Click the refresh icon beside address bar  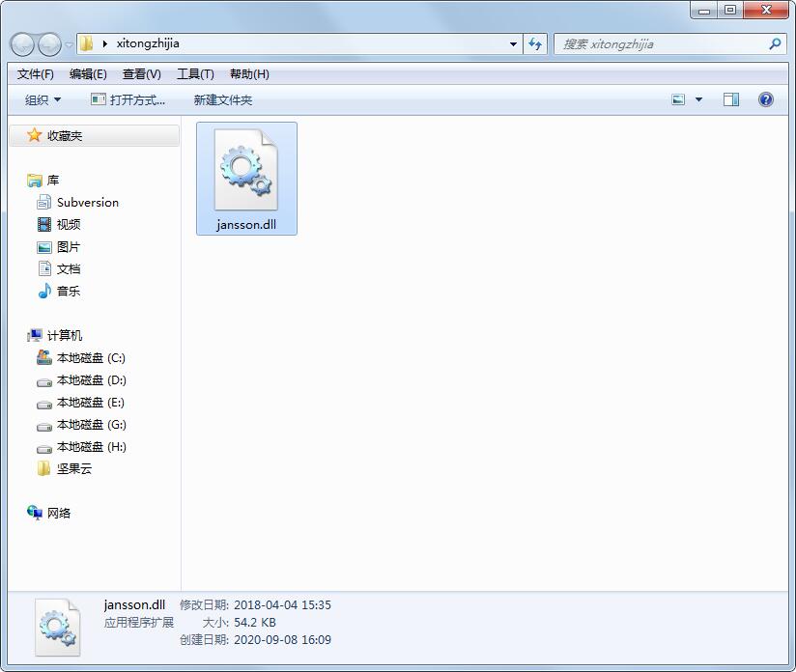point(536,43)
